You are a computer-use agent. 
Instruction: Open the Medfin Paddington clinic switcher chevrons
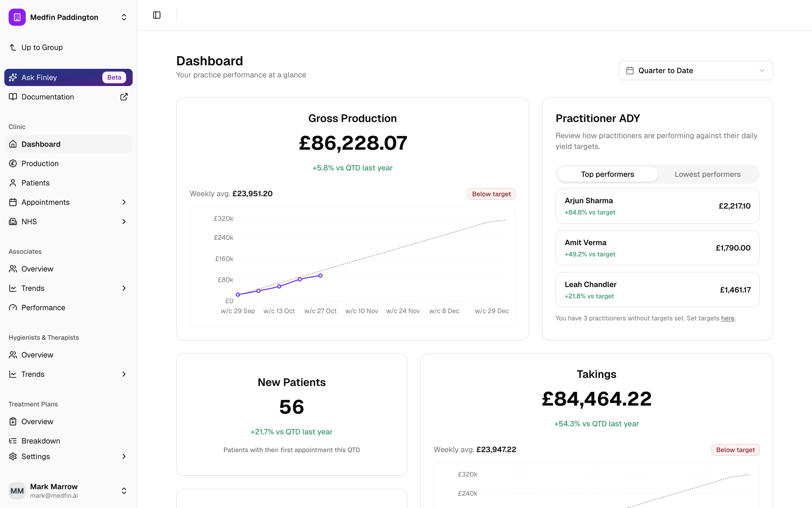[x=124, y=17]
